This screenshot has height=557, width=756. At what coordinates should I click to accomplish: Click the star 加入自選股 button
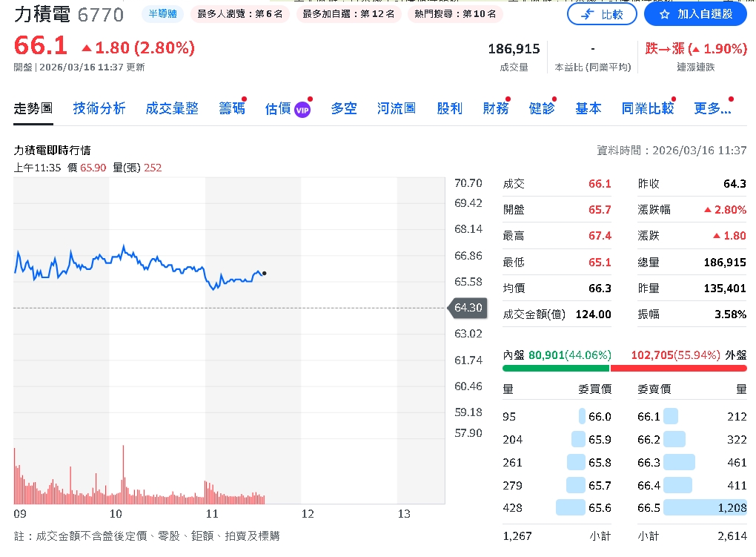(x=695, y=14)
